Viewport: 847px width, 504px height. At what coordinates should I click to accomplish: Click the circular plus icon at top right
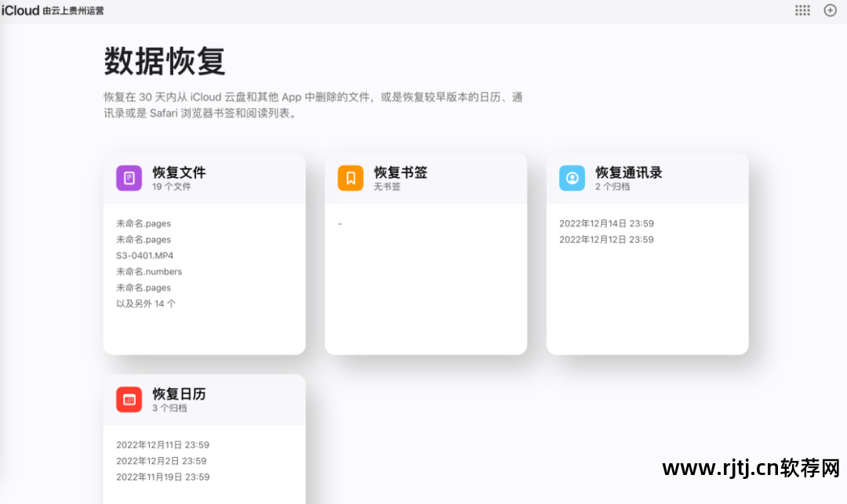830,10
